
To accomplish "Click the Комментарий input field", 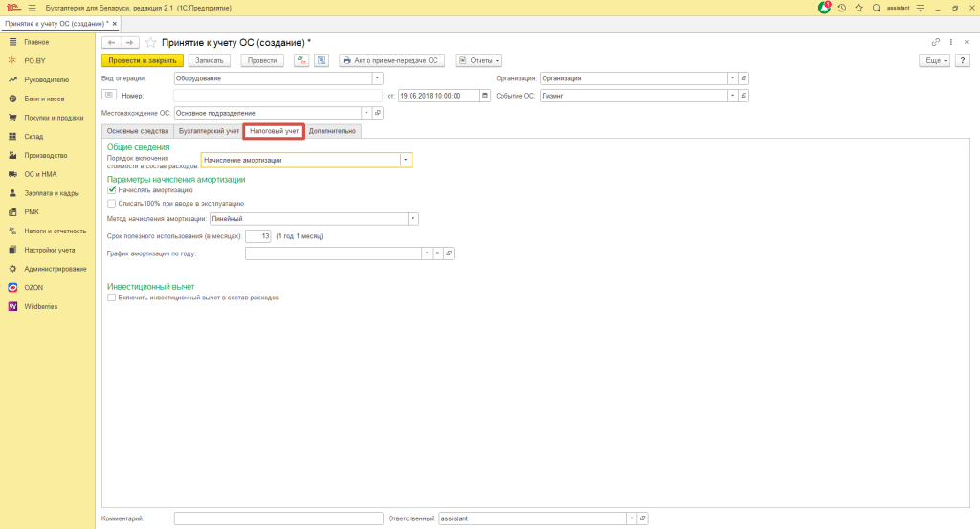I will (278, 518).
